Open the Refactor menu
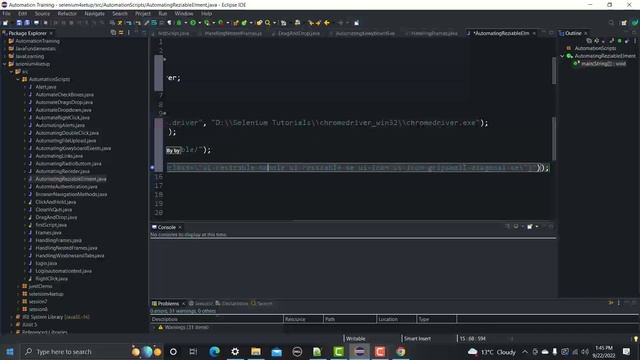This screenshot has height=360, width=640. pos(67,13)
